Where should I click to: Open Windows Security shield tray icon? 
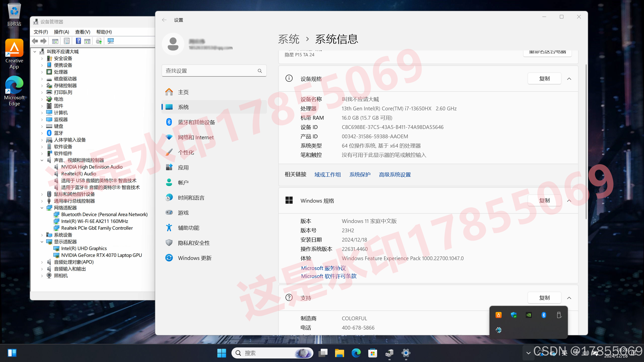513,315
